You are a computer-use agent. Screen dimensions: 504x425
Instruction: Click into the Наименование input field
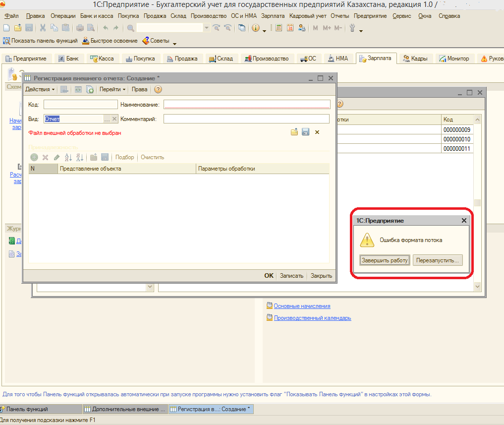pyautogui.click(x=247, y=105)
